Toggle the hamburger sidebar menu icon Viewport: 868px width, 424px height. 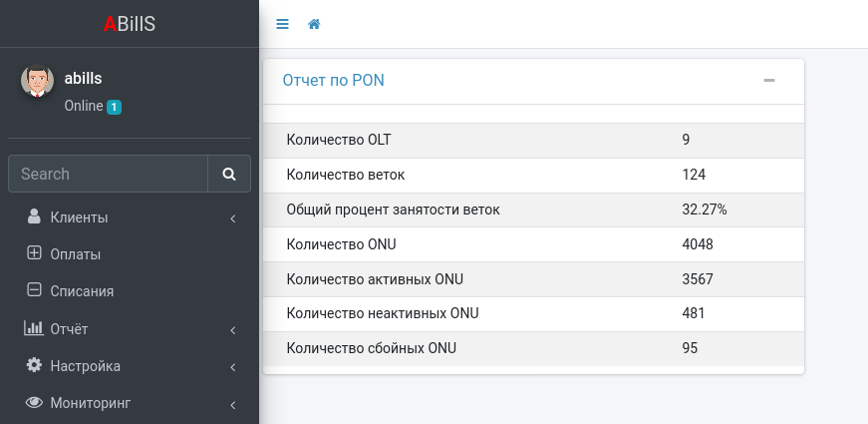(283, 24)
